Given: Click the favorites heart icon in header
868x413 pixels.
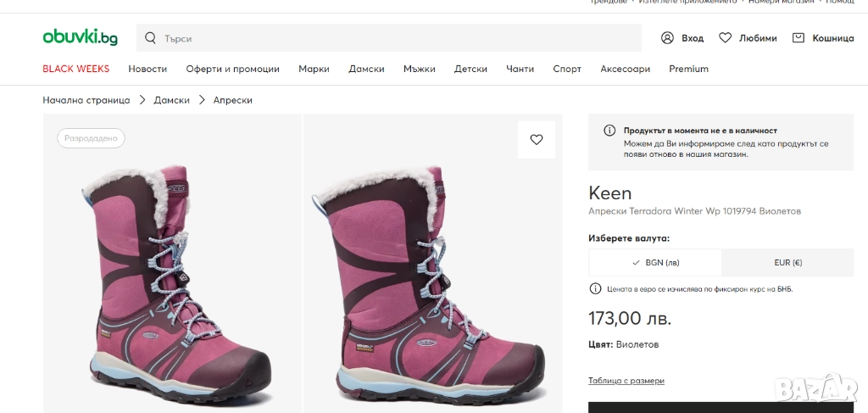Looking at the screenshot, I should 725,38.
